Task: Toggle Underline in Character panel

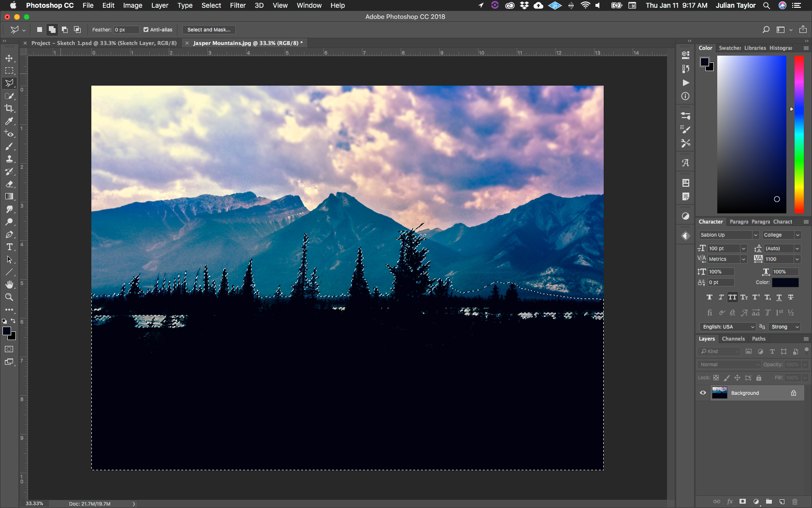Action: tap(779, 297)
